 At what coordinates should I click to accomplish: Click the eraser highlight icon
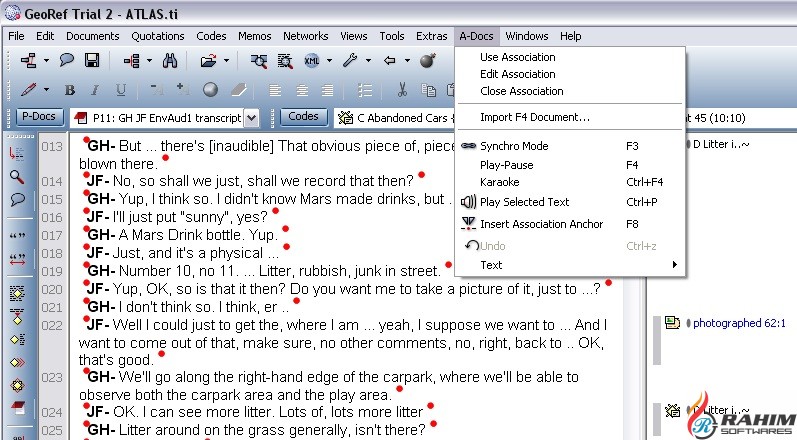pos(239,90)
